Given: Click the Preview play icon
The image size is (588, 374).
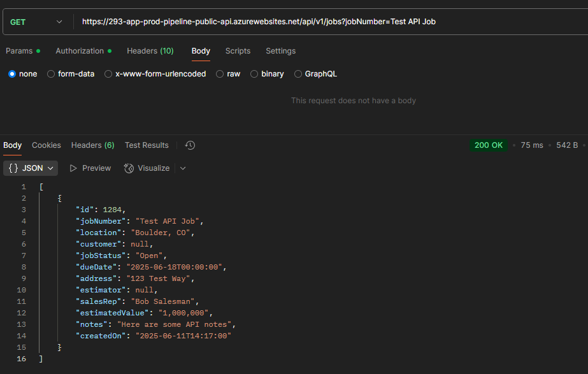Looking at the screenshot, I should coord(74,168).
